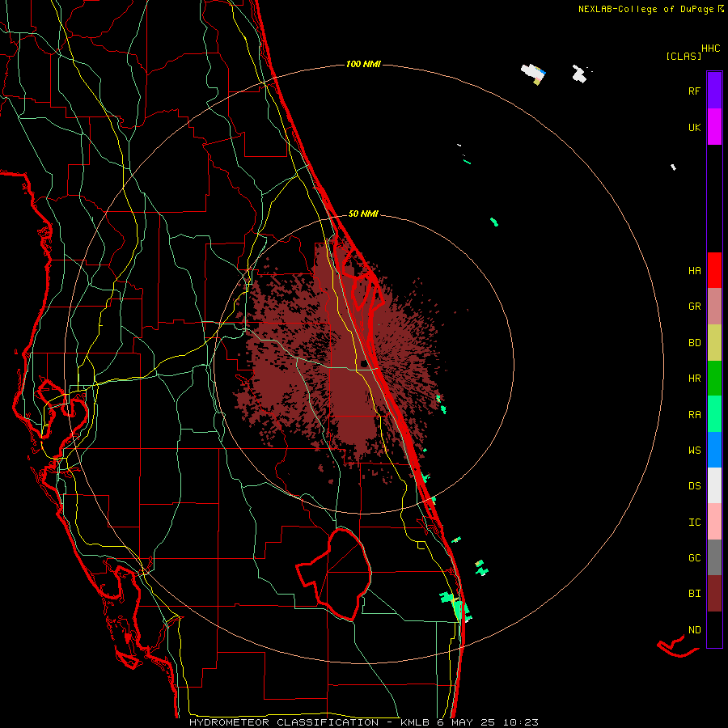Click the WS blue legend swatch
728x728 pixels.
click(714, 450)
